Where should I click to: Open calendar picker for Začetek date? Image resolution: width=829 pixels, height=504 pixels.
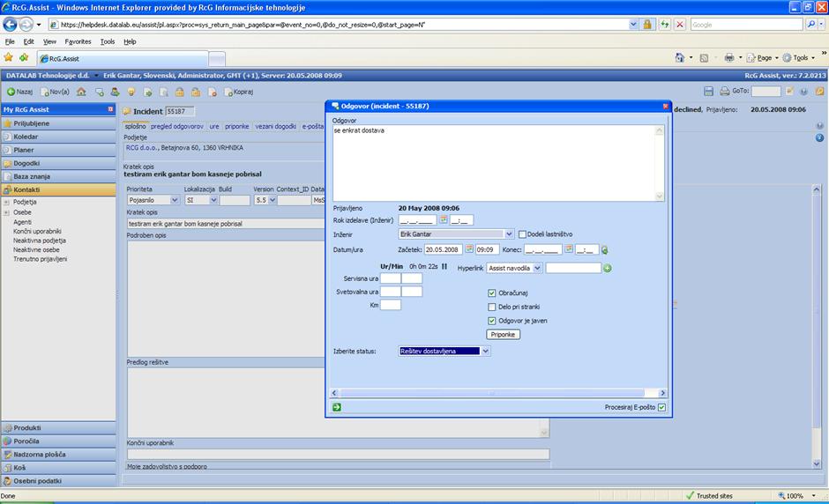pos(469,249)
